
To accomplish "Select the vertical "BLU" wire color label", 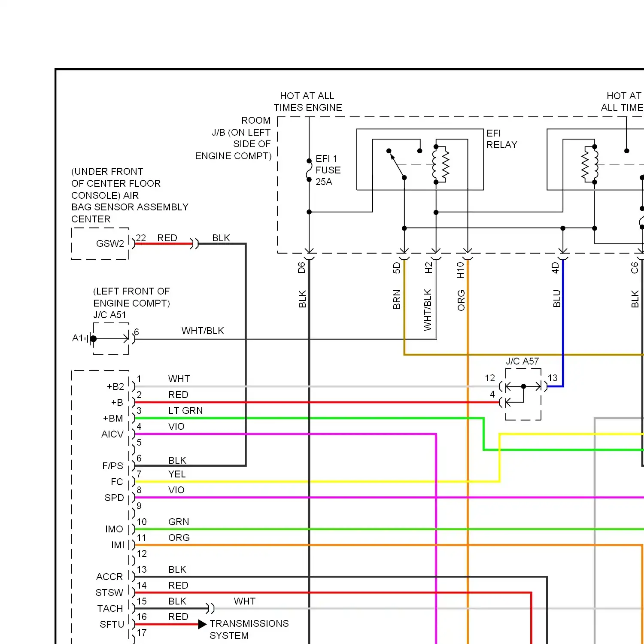I will [557, 299].
